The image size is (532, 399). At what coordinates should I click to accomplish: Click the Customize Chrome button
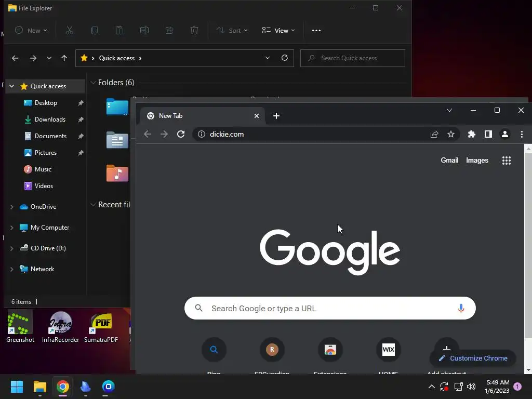473,358
